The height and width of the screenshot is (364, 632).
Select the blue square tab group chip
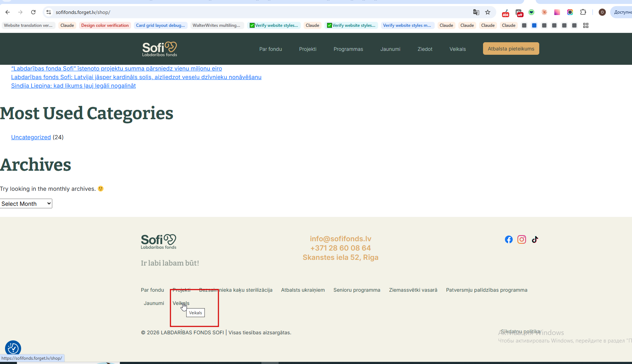coord(534,25)
